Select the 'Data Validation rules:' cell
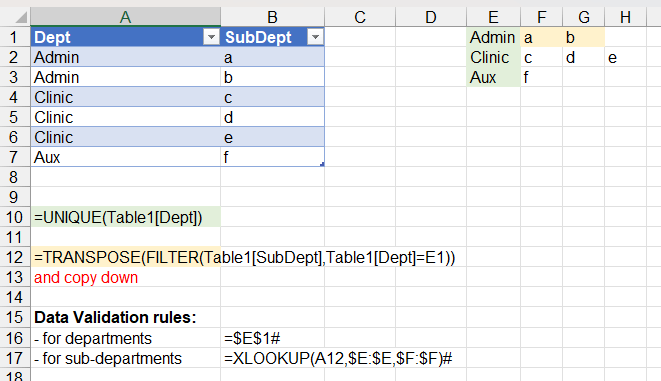Image resolution: width=661 pixels, height=381 pixels. (126, 317)
